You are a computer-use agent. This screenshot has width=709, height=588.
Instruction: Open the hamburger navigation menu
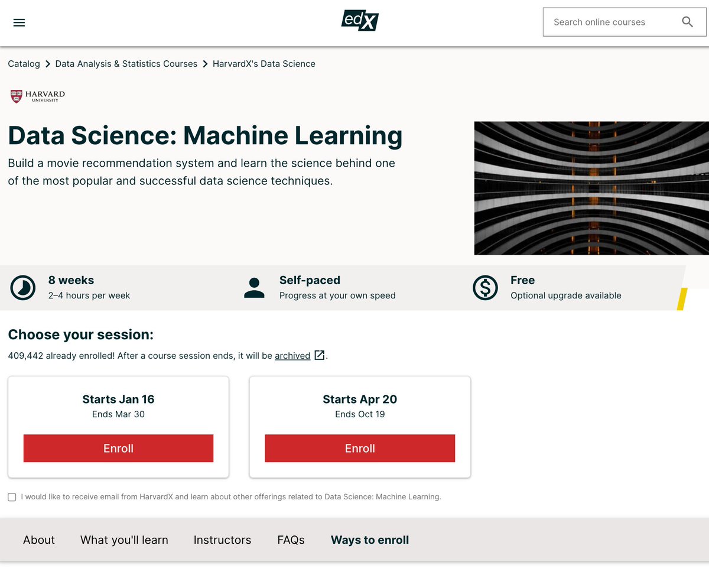19,22
